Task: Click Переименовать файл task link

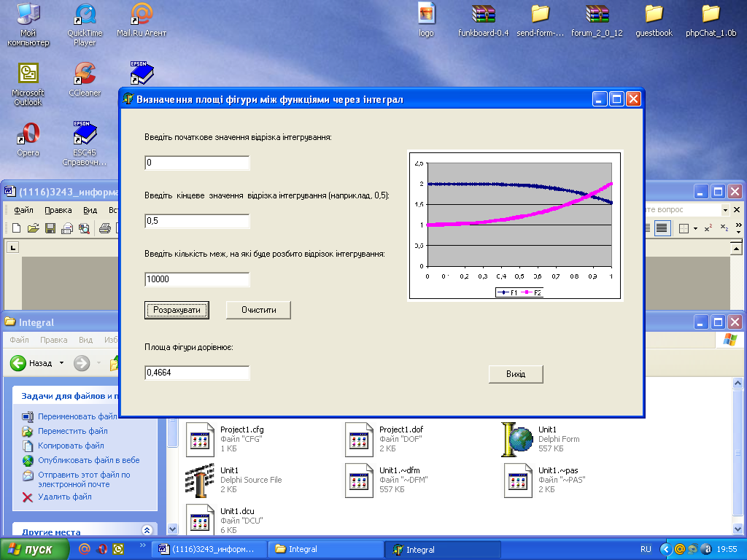Action: [77, 416]
